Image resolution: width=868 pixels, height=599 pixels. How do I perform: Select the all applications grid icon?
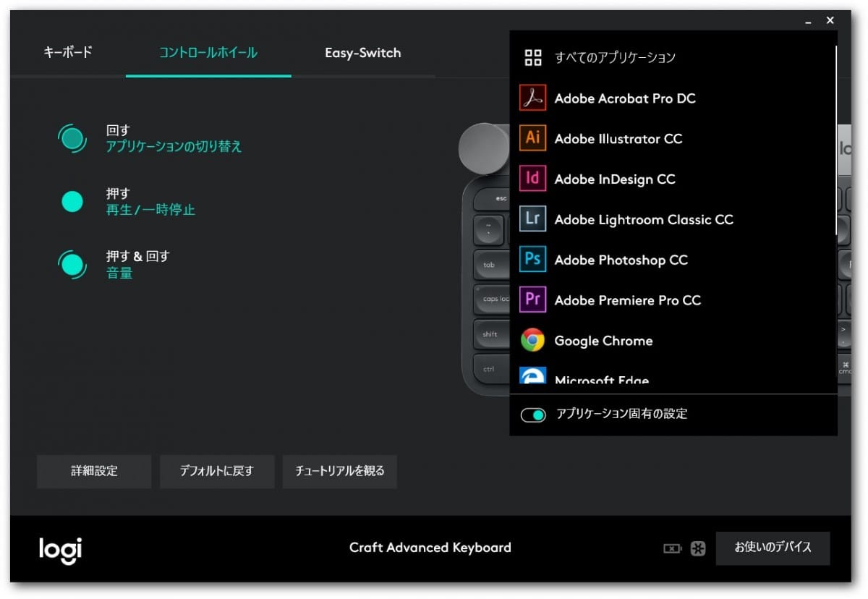[533, 58]
